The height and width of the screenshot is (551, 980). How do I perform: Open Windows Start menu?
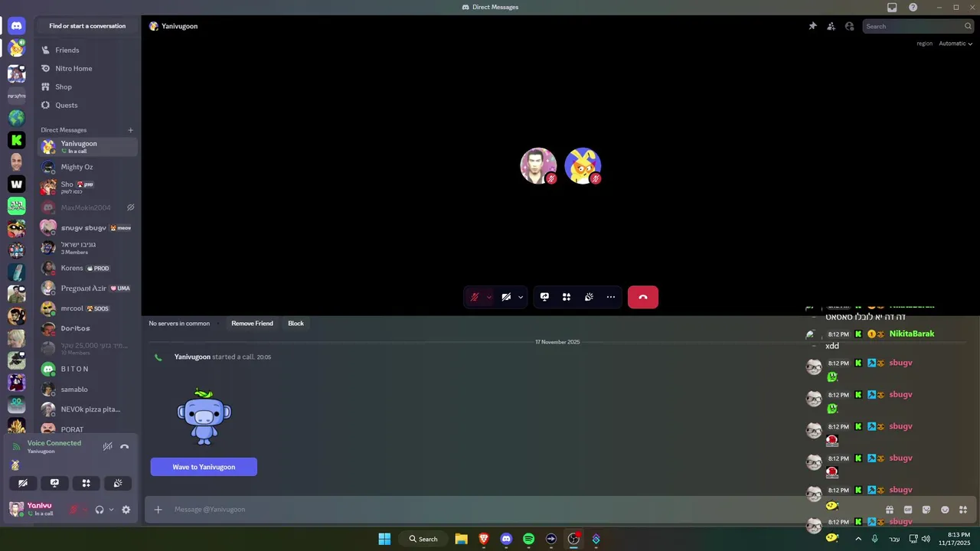tap(384, 539)
